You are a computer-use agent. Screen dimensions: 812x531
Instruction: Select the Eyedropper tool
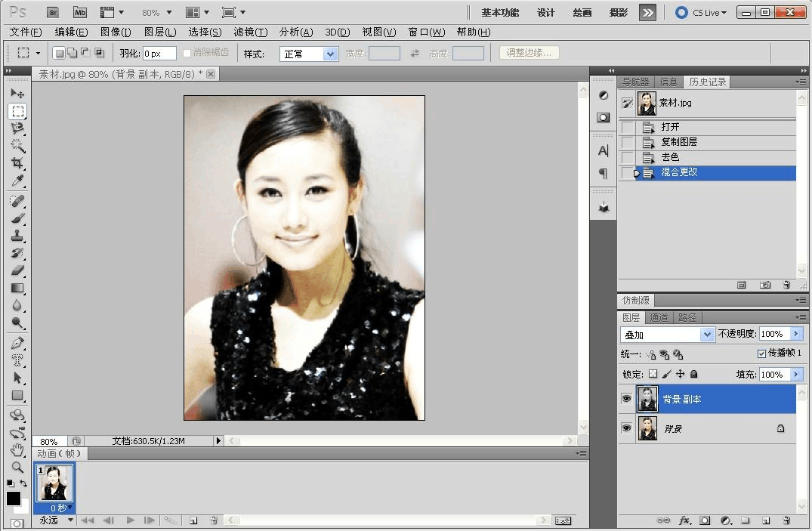tap(17, 181)
